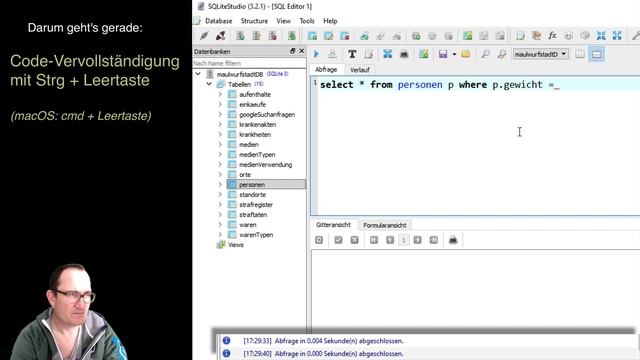Go to last results page button
The image size is (640, 360).
[x=433, y=240]
